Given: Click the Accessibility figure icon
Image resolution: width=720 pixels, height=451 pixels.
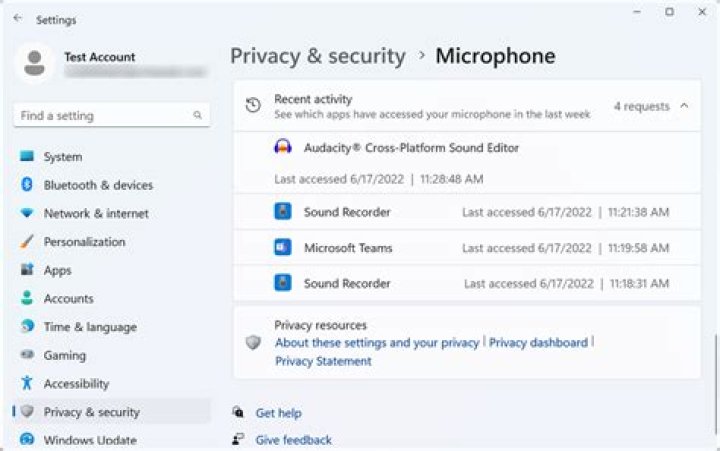Looking at the screenshot, I should tap(27, 383).
